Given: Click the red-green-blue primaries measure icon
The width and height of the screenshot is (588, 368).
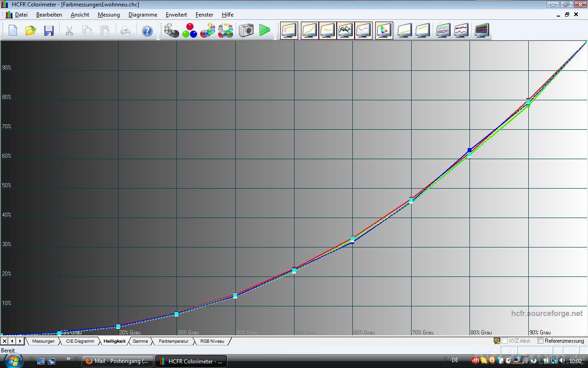Looking at the screenshot, I should pos(189,31).
